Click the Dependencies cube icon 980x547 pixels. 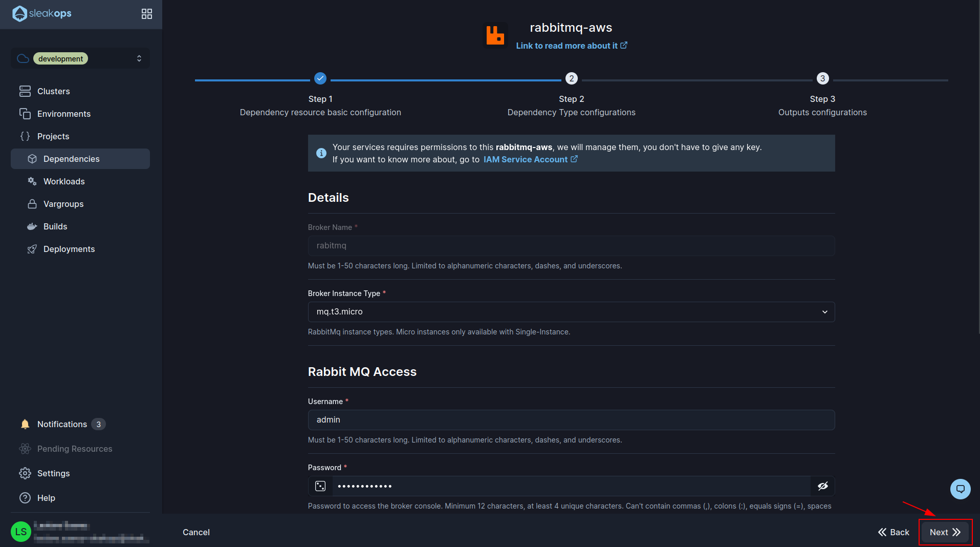point(32,159)
